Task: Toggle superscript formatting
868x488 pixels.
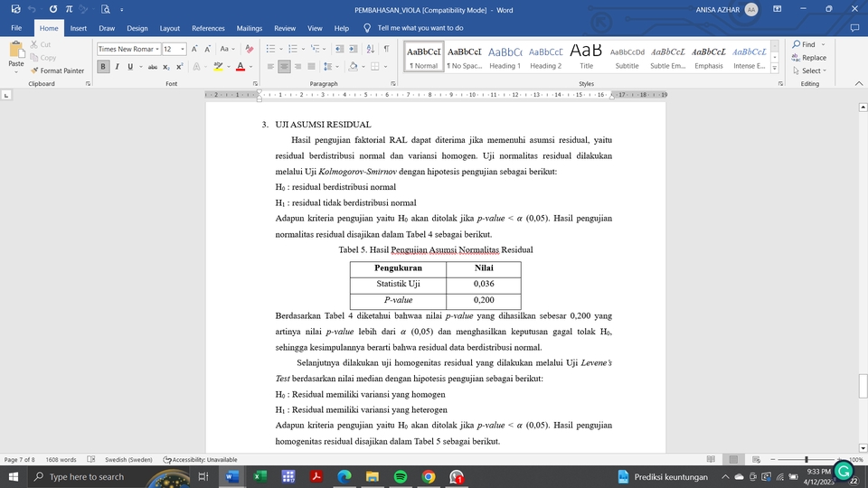Action: pyautogui.click(x=179, y=67)
